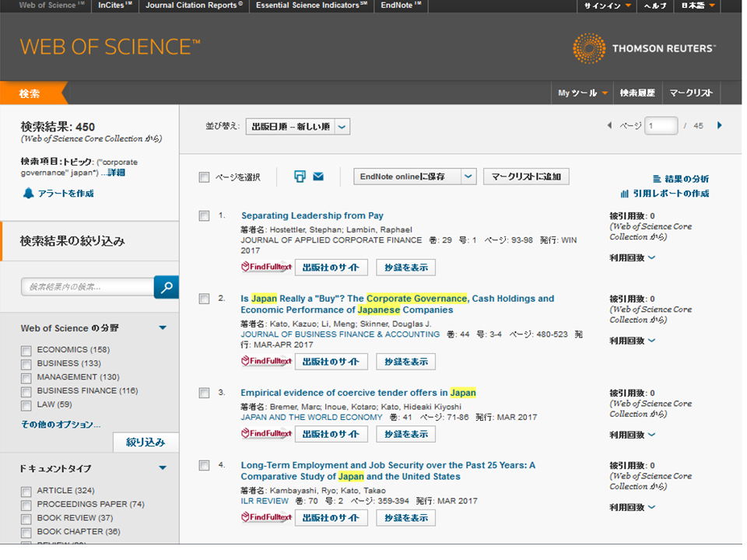The height and width of the screenshot is (560, 747).
Task: Tick the LAW (59) filter
Action: (26, 405)
